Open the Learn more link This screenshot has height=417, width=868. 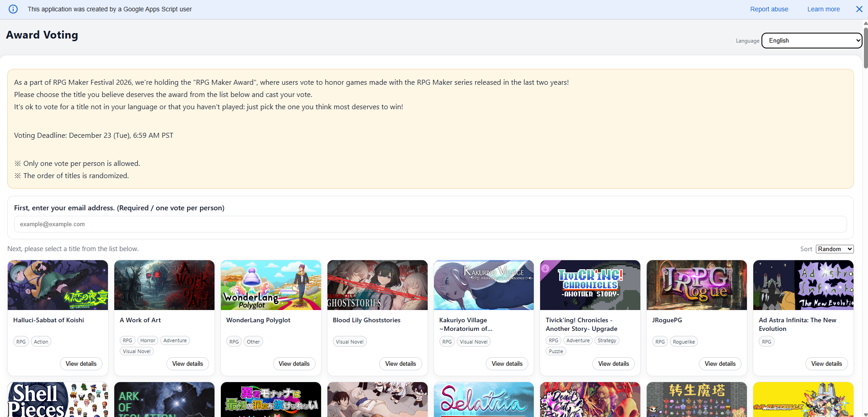[x=823, y=9]
